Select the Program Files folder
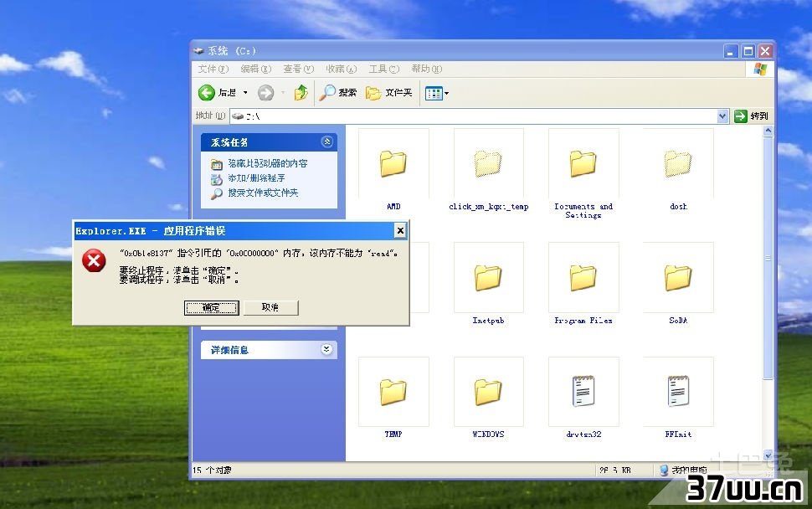This screenshot has width=812, height=509. click(x=583, y=278)
